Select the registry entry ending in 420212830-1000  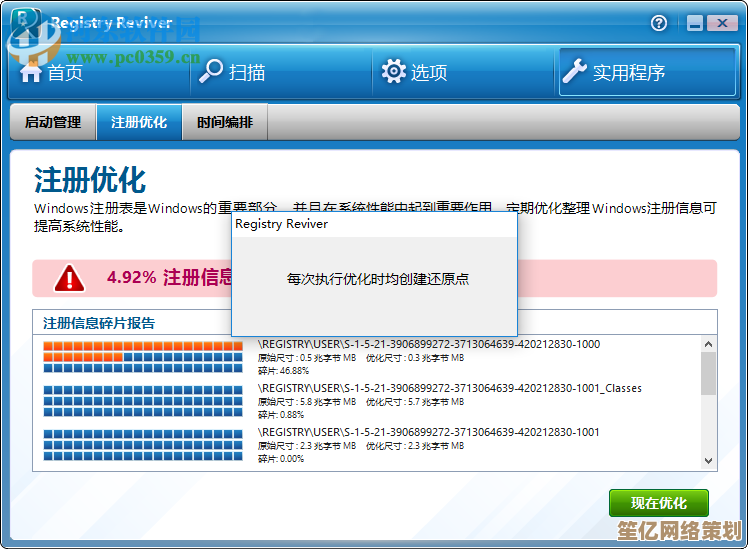click(429, 344)
